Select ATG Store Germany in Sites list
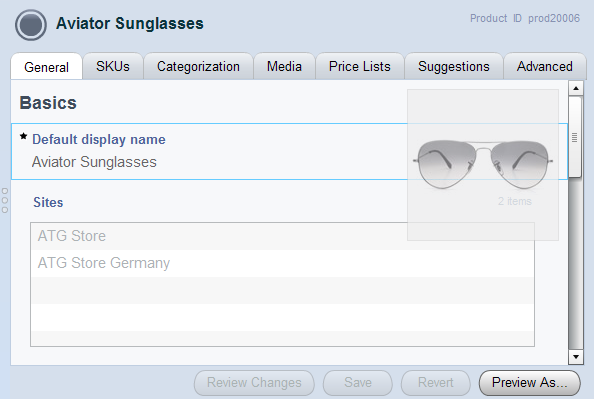The width and height of the screenshot is (594, 399). [x=282, y=263]
